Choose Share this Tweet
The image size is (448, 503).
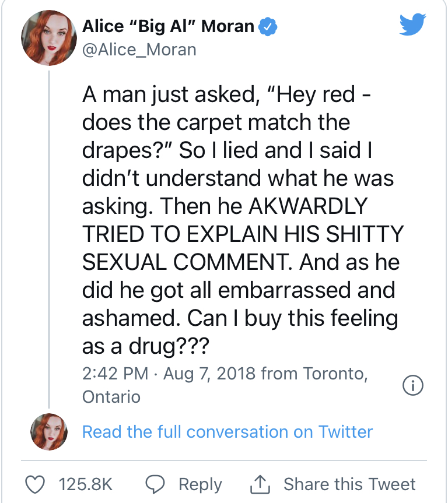tap(349, 484)
